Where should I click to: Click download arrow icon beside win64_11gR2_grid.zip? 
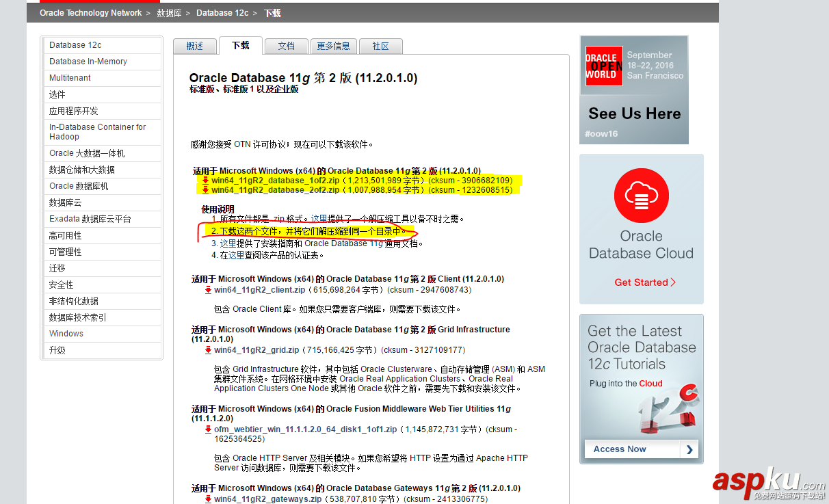click(208, 350)
